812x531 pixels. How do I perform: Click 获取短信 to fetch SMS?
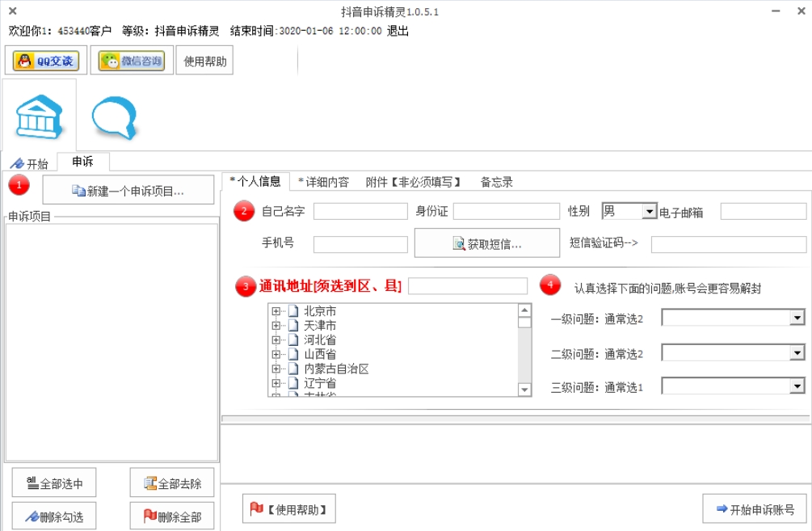tap(486, 244)
